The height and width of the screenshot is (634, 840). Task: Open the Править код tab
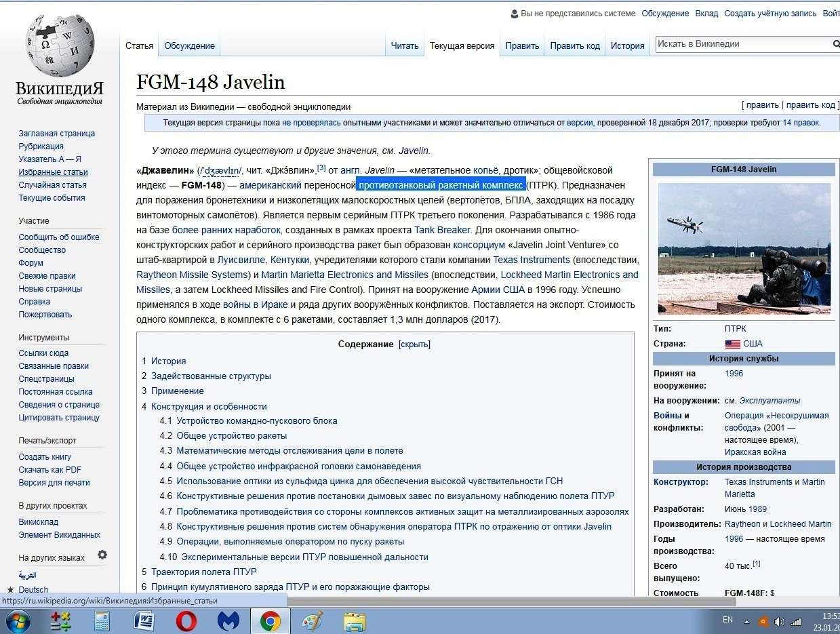pos(575,46)
